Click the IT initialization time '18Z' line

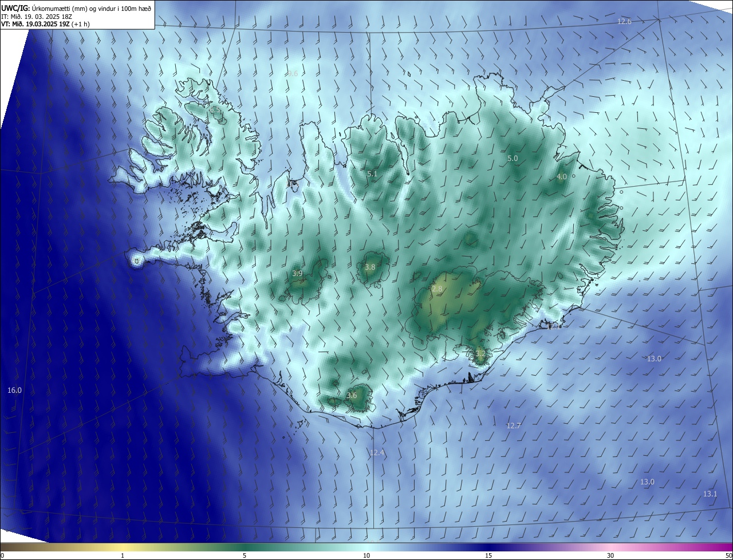pos(37,16)
